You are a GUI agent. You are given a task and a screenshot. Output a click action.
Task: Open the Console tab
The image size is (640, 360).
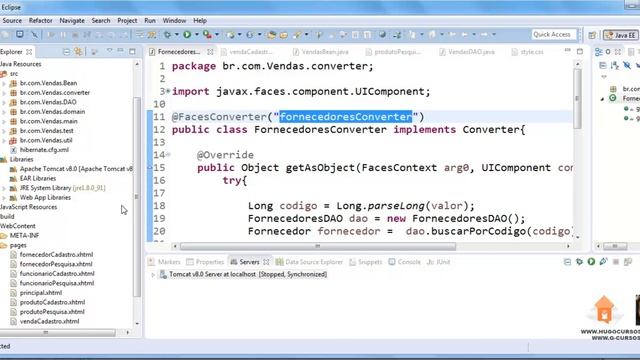[404, 262]
